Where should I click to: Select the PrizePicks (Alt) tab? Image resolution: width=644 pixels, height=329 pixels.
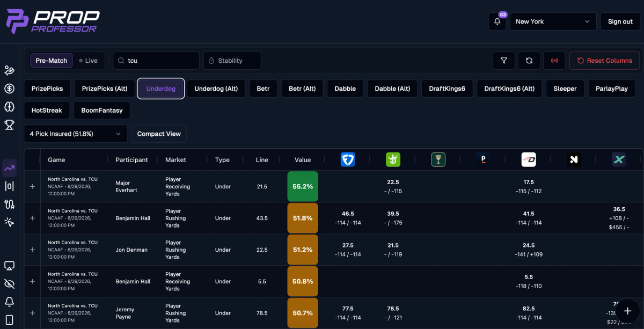104,89
